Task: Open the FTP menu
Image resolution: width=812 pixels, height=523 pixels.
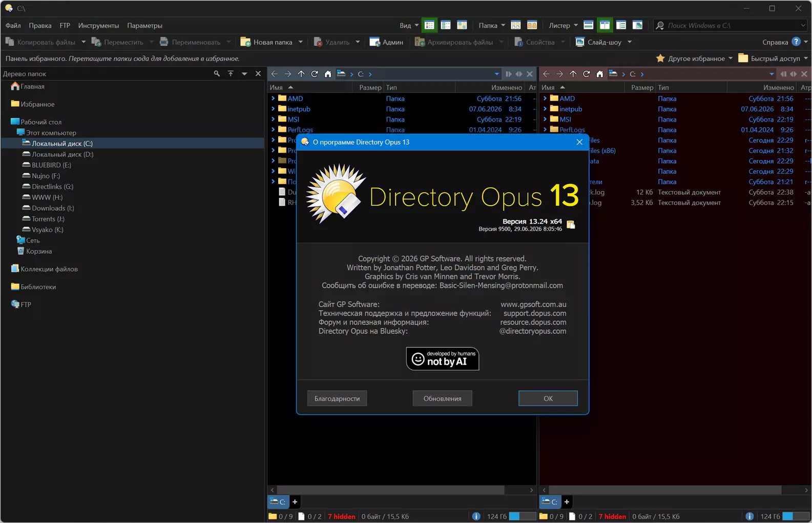Action: [65, 25]
